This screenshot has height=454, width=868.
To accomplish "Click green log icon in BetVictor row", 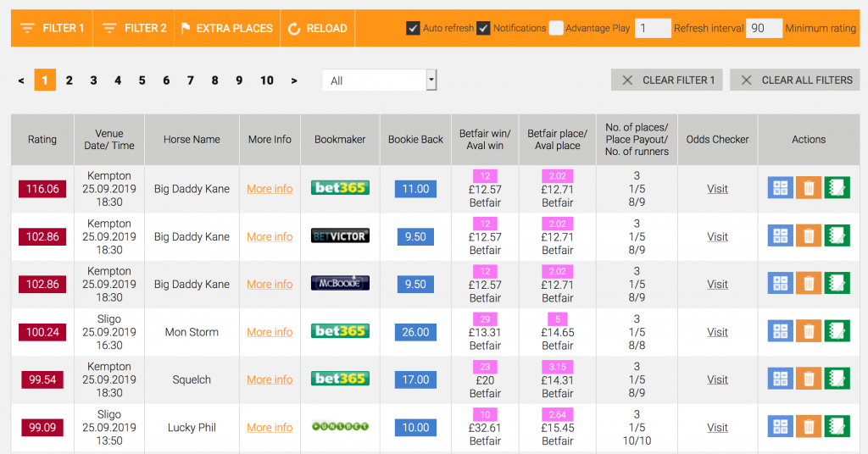I will (837, 236).
